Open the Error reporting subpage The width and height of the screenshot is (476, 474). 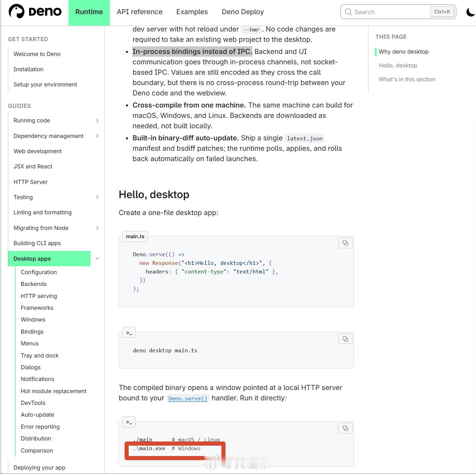coord(40,427)
